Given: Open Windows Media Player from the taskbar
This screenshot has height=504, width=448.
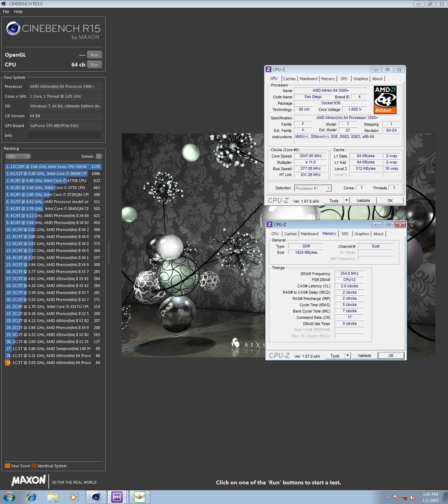Looking at the screenshot, I should click(73, 497).
